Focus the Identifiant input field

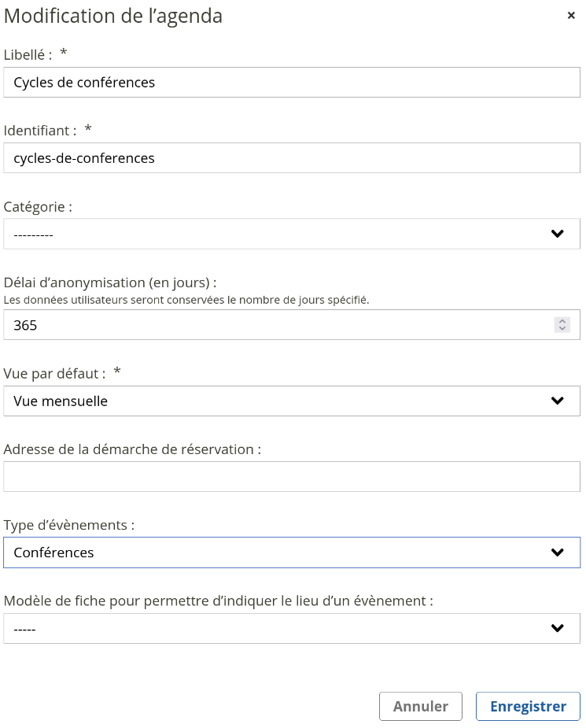pyautogui.click(x=292, y=158)
